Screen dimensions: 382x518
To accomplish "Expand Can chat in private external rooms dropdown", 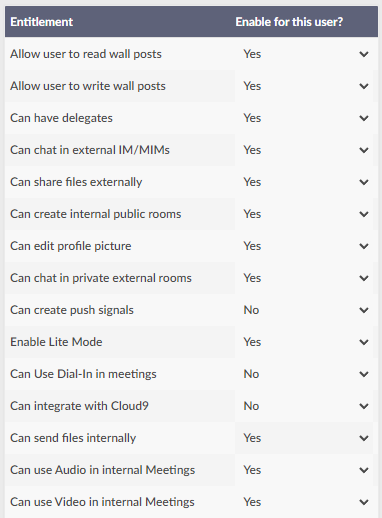I will [x=304, y=278].
